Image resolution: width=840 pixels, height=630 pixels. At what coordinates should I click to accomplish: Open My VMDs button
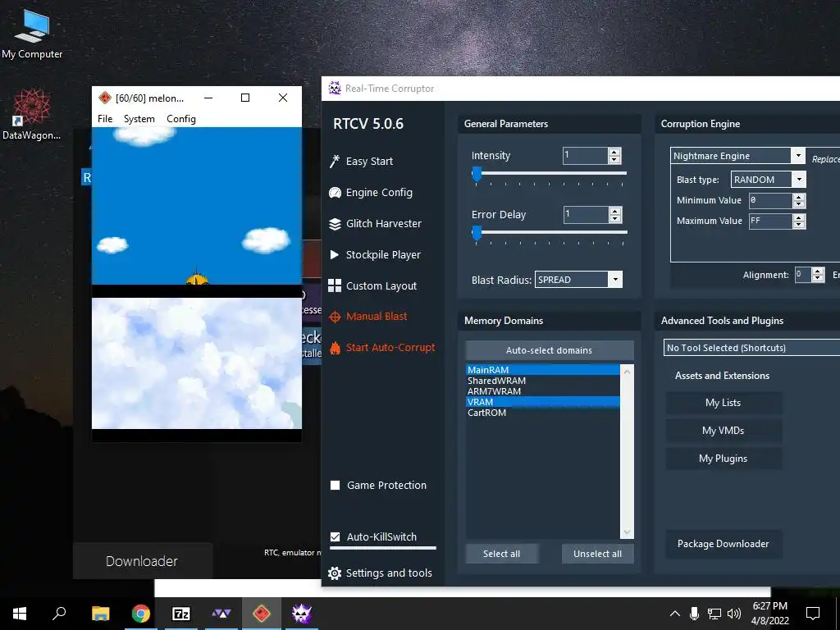point(724,431)
